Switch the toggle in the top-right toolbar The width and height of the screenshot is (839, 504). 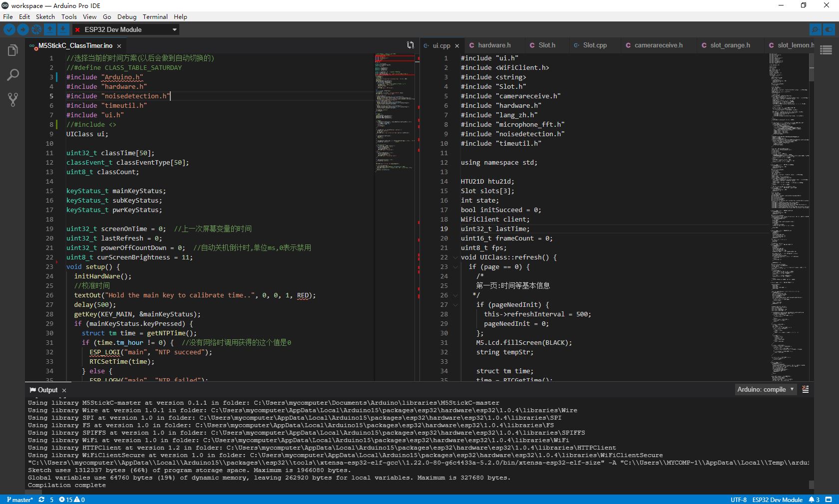pos(829,29)
